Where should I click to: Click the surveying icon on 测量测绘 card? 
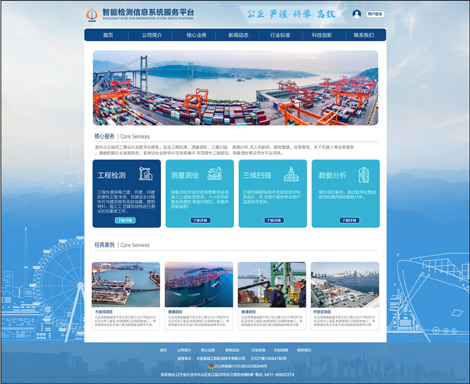coord(215,174)
